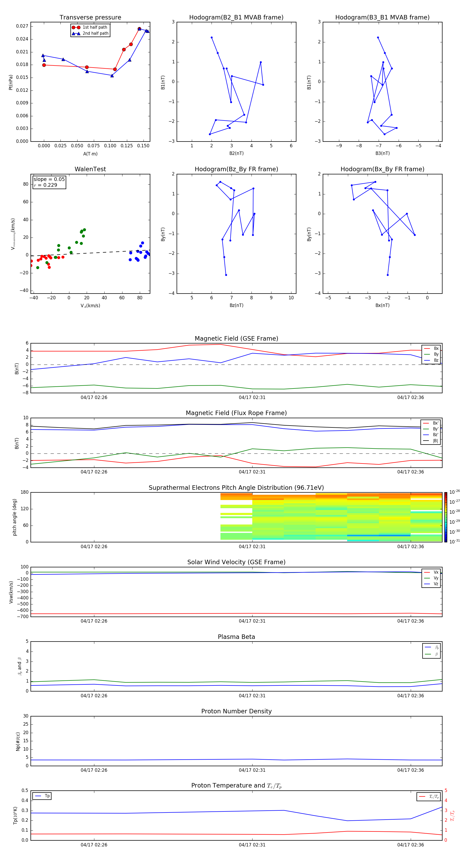Select the "Bx" legend entry in GSE magnetic field
473x868 pixels.
431,349
